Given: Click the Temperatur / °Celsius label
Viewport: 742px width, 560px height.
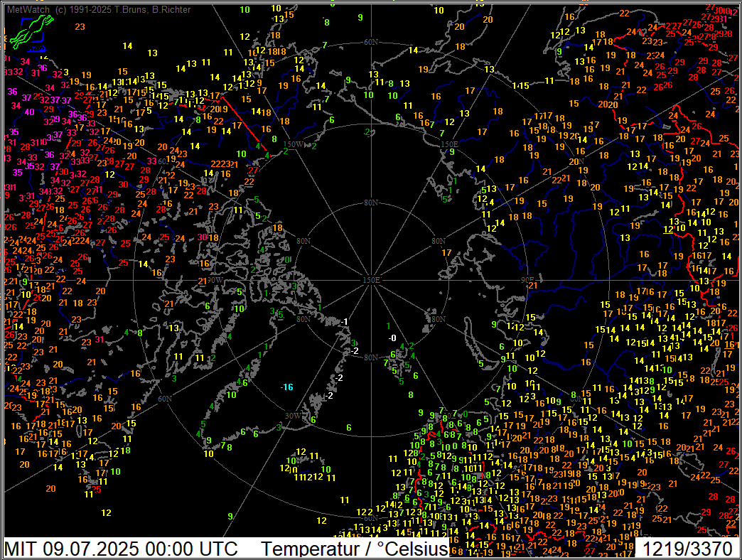Looking at the screenshot, I should (355, 549).
